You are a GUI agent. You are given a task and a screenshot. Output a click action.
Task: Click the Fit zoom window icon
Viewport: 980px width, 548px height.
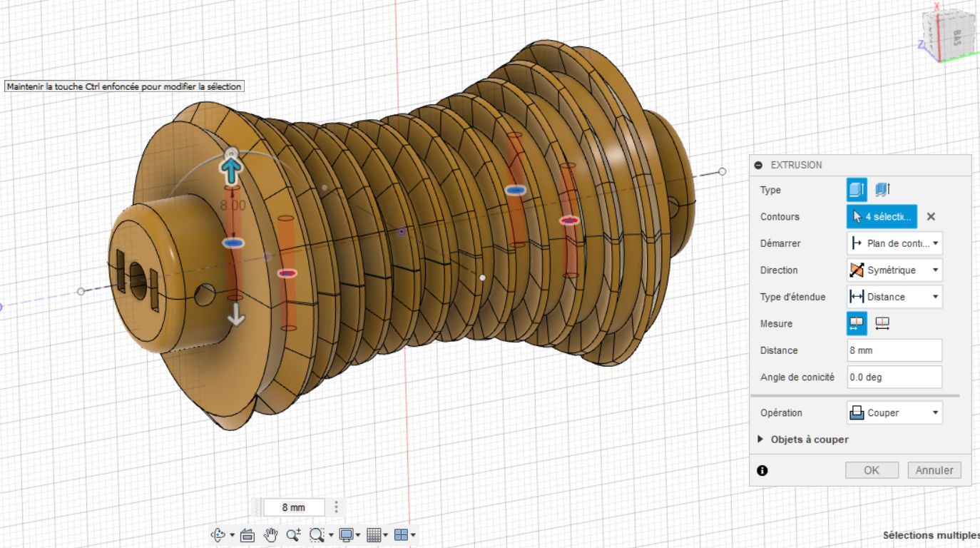click(317, 534)
